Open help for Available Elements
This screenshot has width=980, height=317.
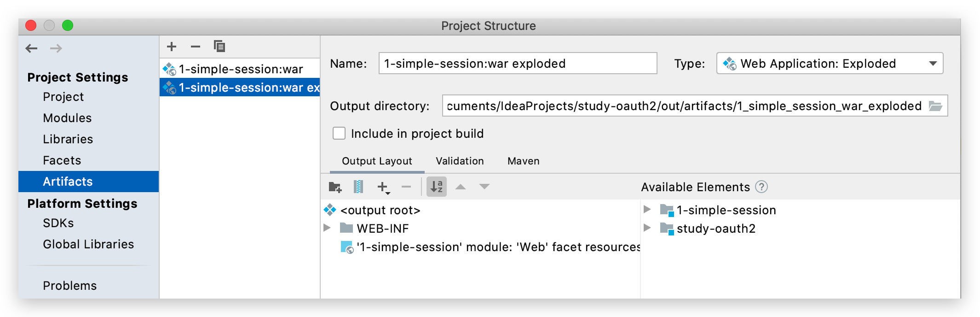pos(762,187)
